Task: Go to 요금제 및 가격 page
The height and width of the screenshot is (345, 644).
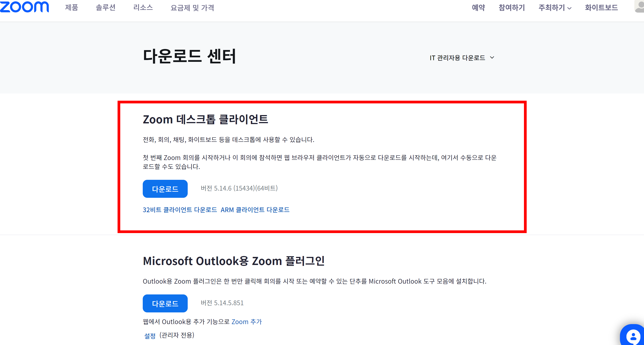Action: [x=192, y=8]
